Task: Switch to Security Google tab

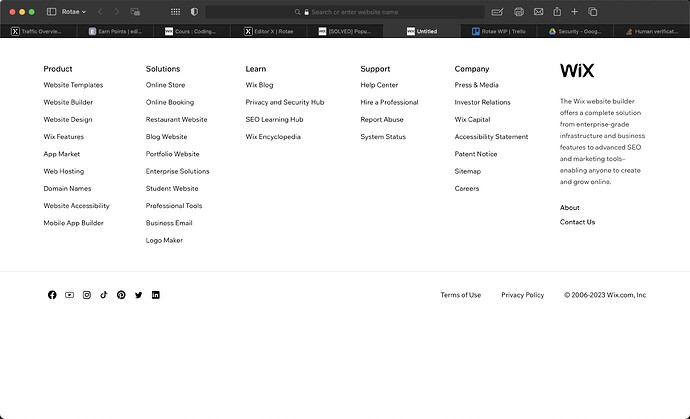Action: tap(576, 31)
